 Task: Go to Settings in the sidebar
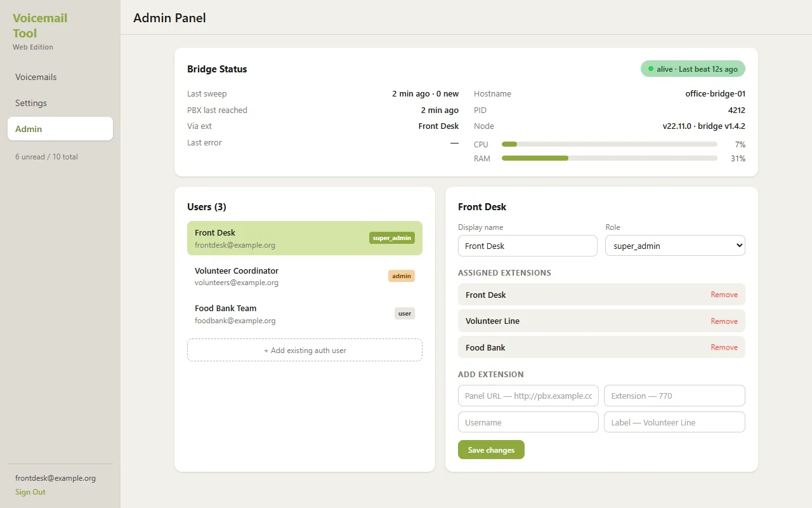(60, 103)
